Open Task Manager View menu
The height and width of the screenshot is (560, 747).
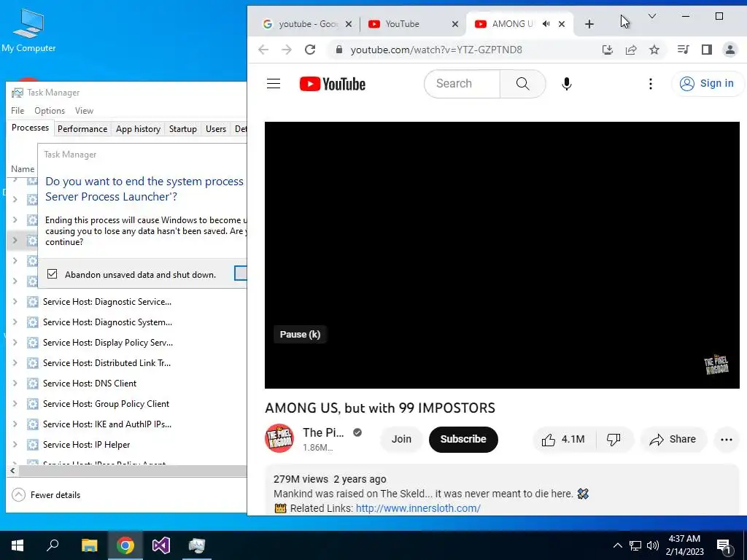pos(84,111)
